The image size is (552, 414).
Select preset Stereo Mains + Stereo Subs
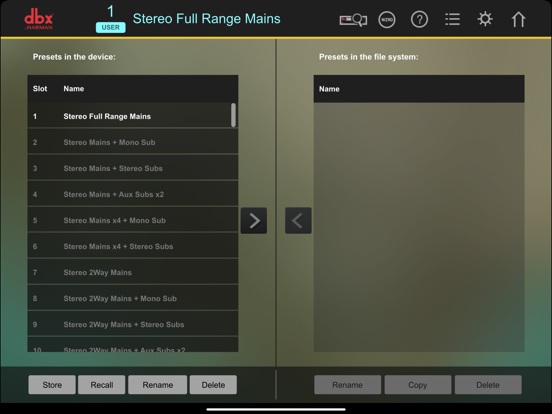click(x=133, y=168)
